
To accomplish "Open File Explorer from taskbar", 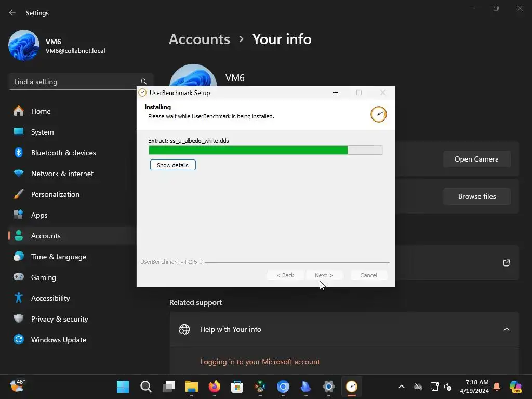I will tap(191, 387).
